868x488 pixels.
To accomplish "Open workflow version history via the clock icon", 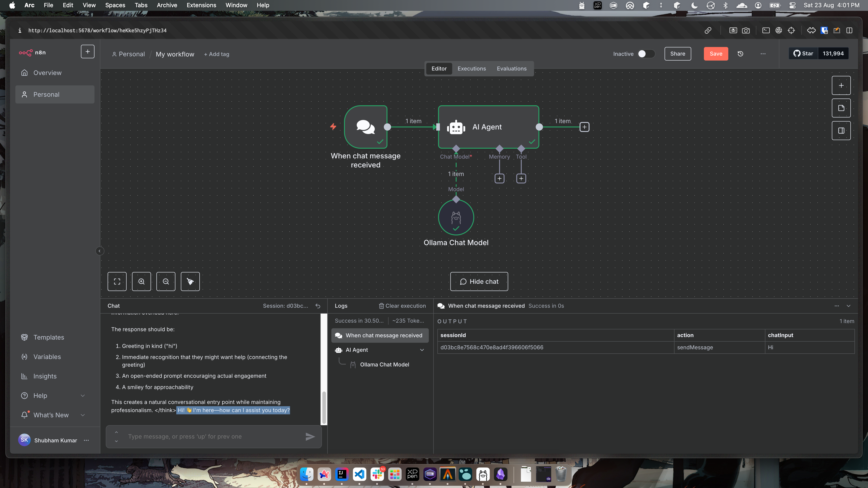I will [x=741, y=54].
